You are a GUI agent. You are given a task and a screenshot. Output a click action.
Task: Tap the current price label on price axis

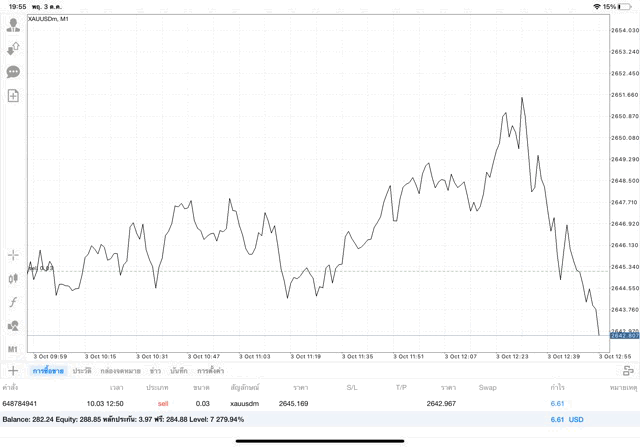(624, 336)
